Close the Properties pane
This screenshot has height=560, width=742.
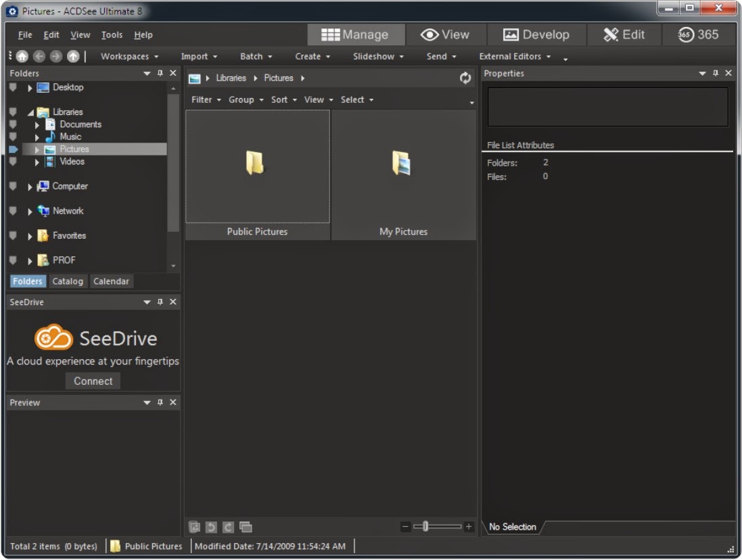point(728,73)
